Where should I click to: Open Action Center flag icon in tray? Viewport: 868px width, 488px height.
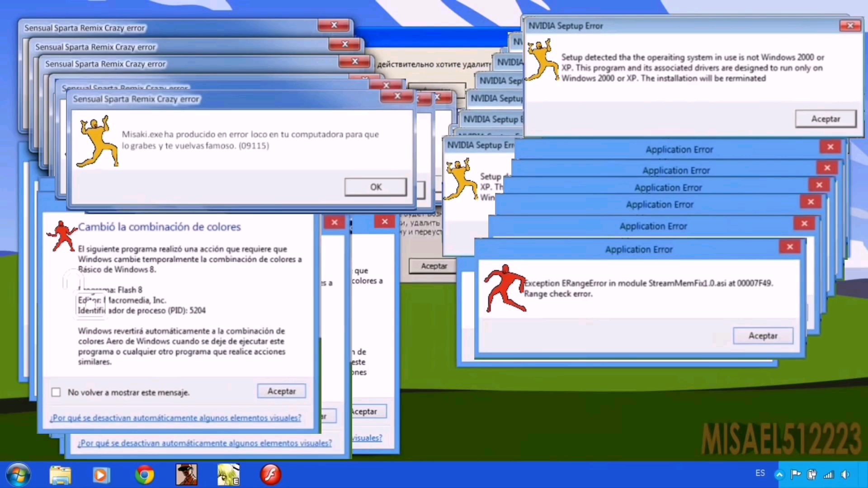796,474
